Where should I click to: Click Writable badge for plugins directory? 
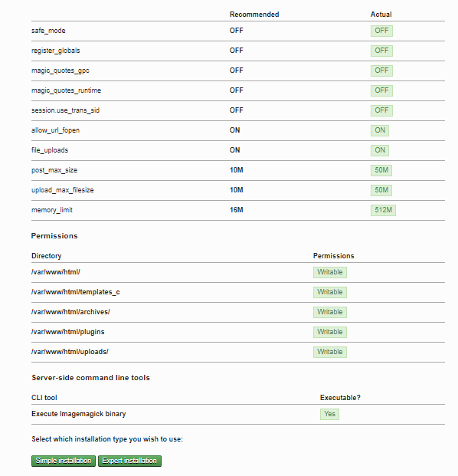330,332
